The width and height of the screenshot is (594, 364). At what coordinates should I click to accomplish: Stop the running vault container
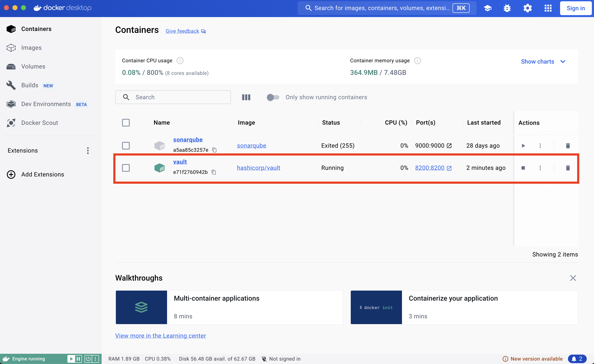(x=523, y=168)
